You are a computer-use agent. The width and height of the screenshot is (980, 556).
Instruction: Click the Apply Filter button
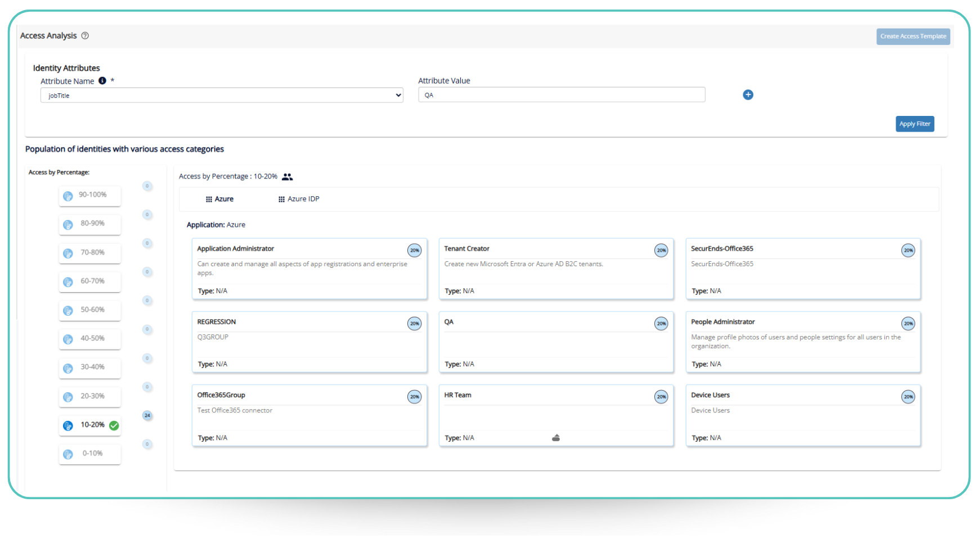pyautogui.click(x=914, y=124)
